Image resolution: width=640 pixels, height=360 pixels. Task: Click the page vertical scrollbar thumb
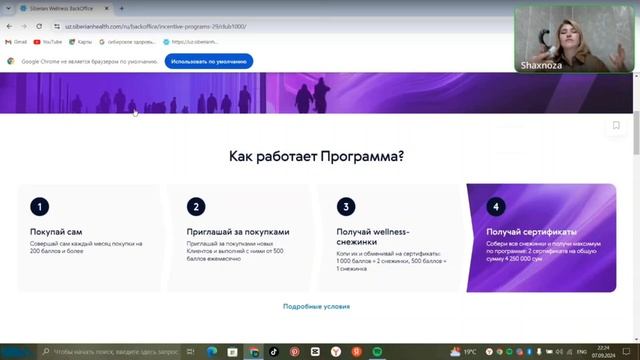point(636,133)
